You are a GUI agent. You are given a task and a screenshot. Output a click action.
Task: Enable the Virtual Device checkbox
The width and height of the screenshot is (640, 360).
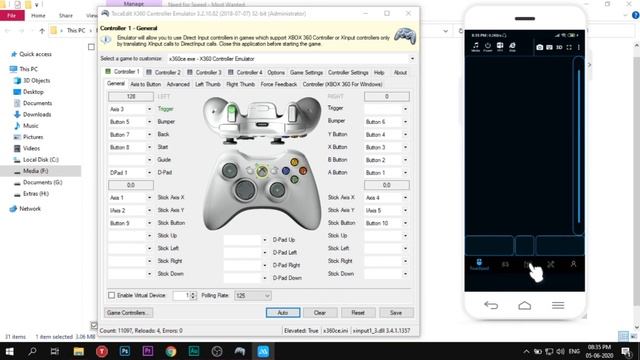pyautogui.click(x=111, y=295)
